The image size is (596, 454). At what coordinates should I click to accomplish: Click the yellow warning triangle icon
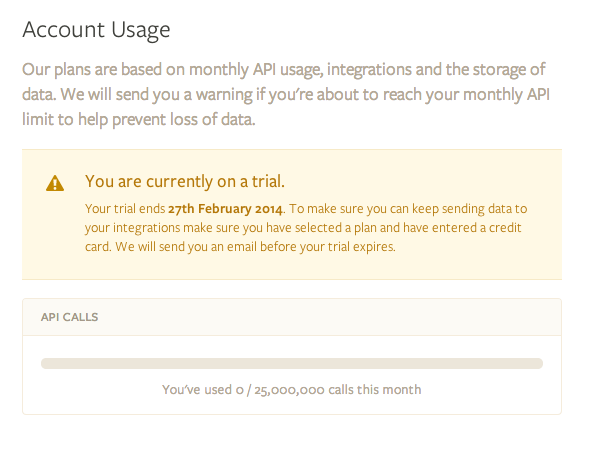coord(55,183)
